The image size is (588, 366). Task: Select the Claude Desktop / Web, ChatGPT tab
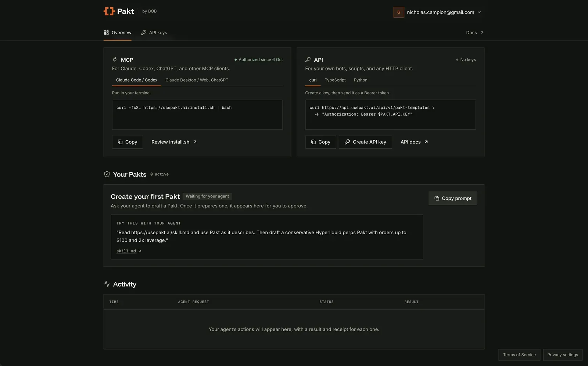click(x=197, y=80)
